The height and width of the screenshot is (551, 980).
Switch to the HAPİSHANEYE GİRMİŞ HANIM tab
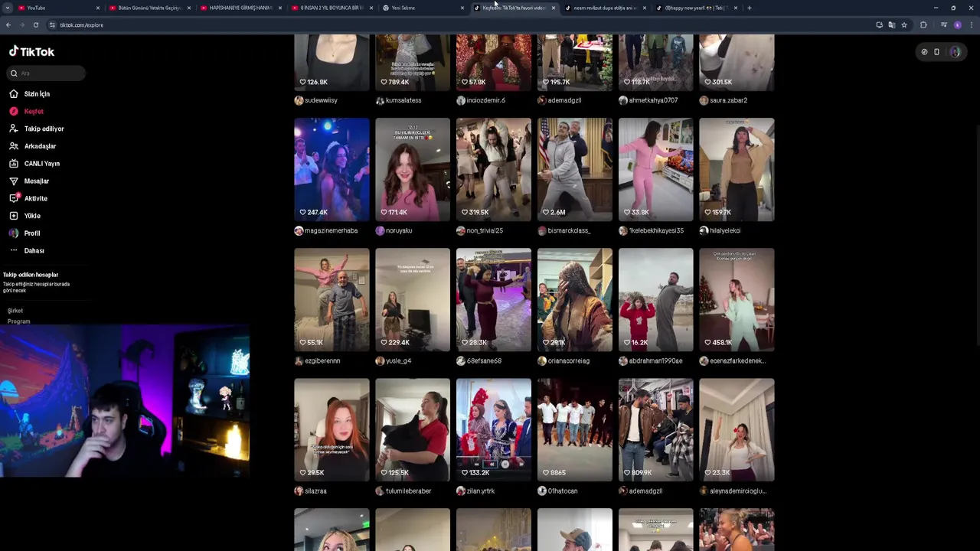(240, 8)
